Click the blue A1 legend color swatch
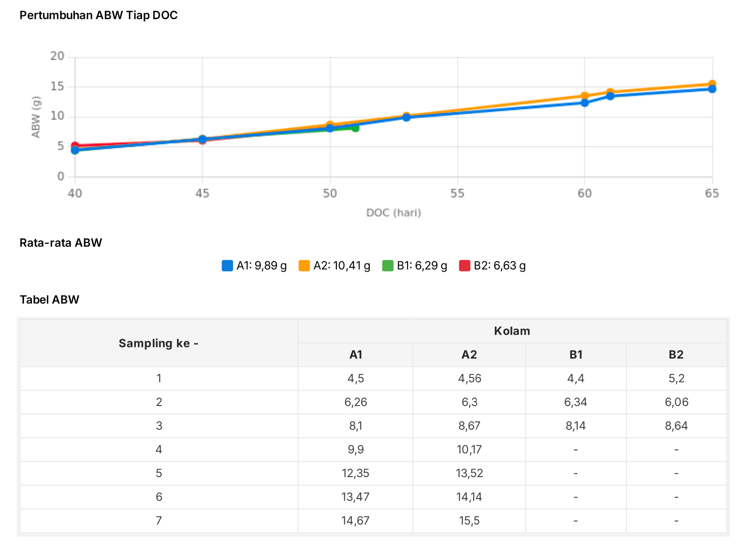This screenshot has height=560, width=744. tap(227, 265)
